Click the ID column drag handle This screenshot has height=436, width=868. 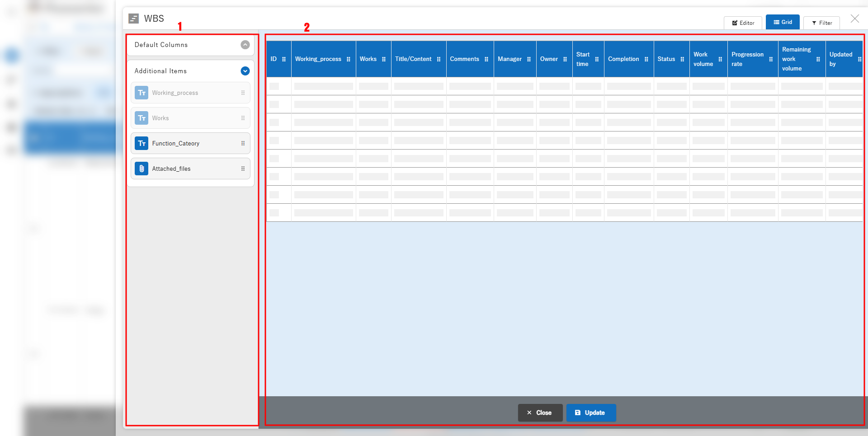click(284, 59)
